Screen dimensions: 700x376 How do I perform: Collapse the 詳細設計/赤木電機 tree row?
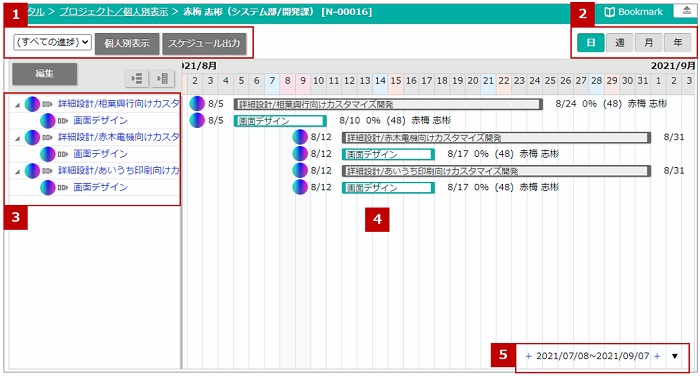click(17, 138)
